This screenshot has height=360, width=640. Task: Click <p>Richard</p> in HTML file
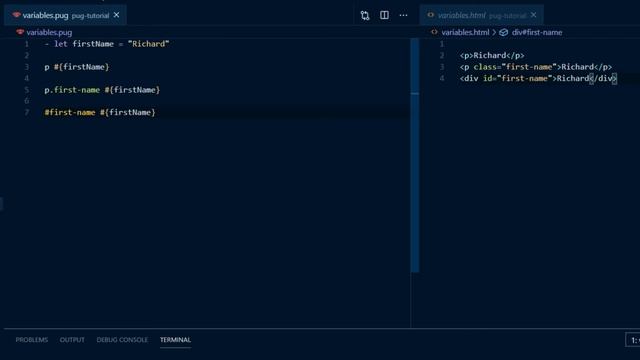(492, 56)
